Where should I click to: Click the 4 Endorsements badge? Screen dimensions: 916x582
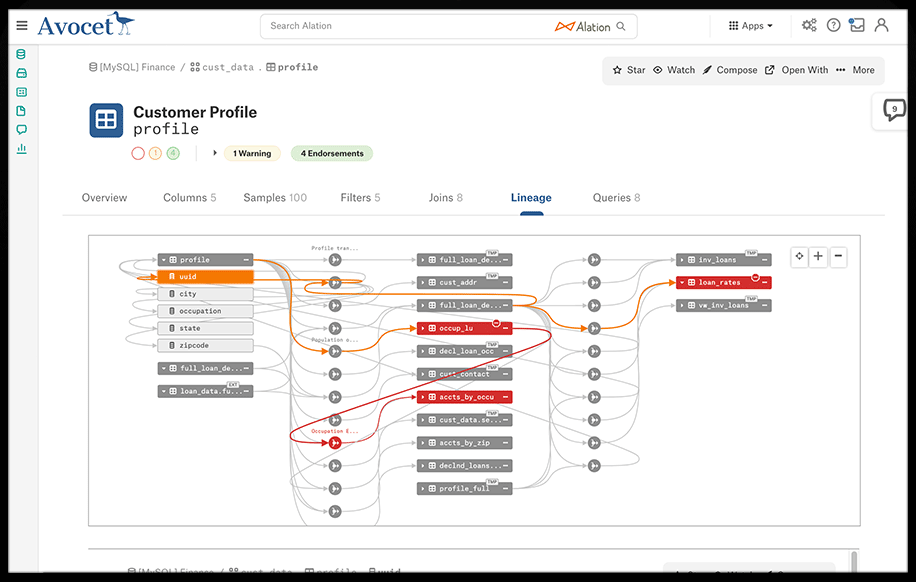pyautogui.click(x=331, y=154)
